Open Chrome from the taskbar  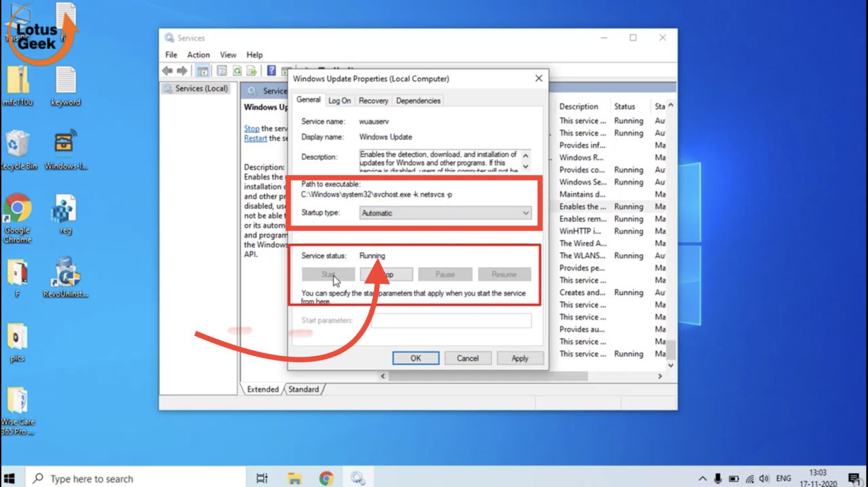coord(326,479)
